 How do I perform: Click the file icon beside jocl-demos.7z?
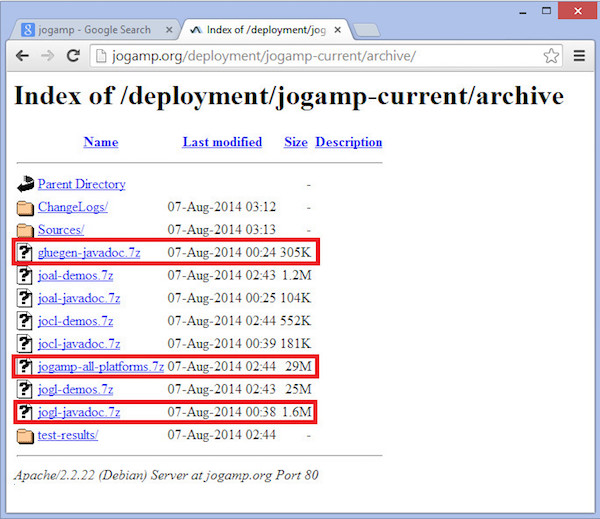click(x=24, y=321)
